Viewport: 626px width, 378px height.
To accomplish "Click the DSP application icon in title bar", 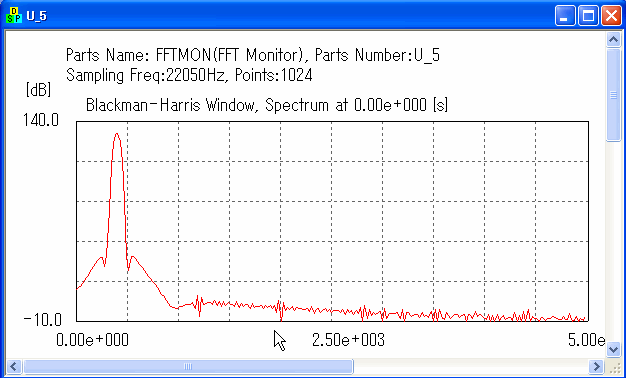I will [14, 16].
